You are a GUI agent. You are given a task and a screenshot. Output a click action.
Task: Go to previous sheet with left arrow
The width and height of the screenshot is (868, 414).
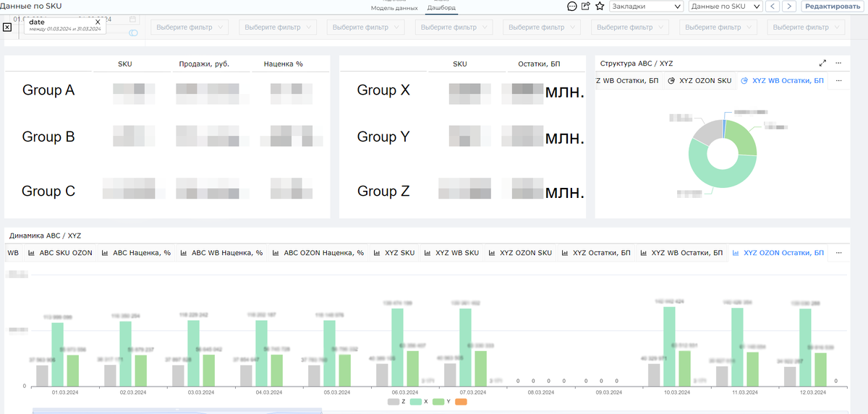pyautogui.click(x=773, y=6)
